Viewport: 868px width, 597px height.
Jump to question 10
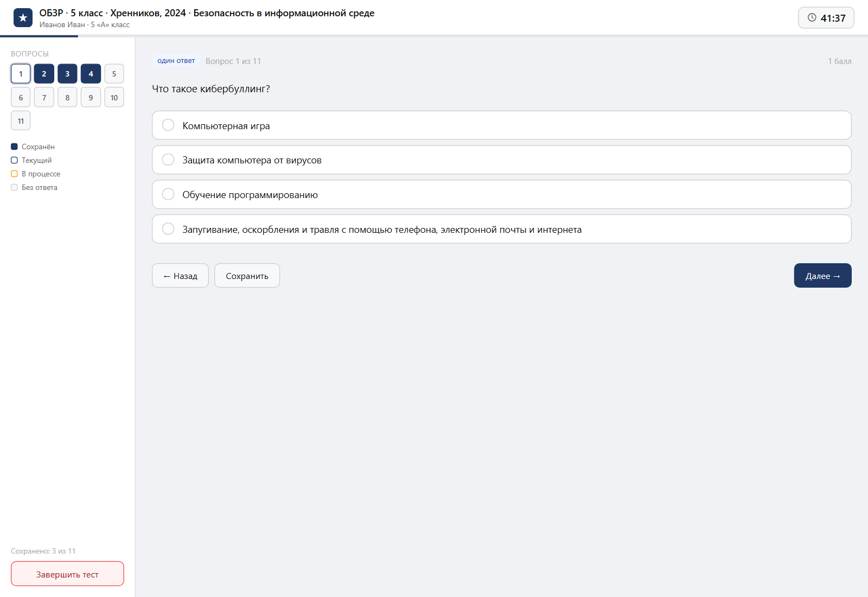point(114,97)
